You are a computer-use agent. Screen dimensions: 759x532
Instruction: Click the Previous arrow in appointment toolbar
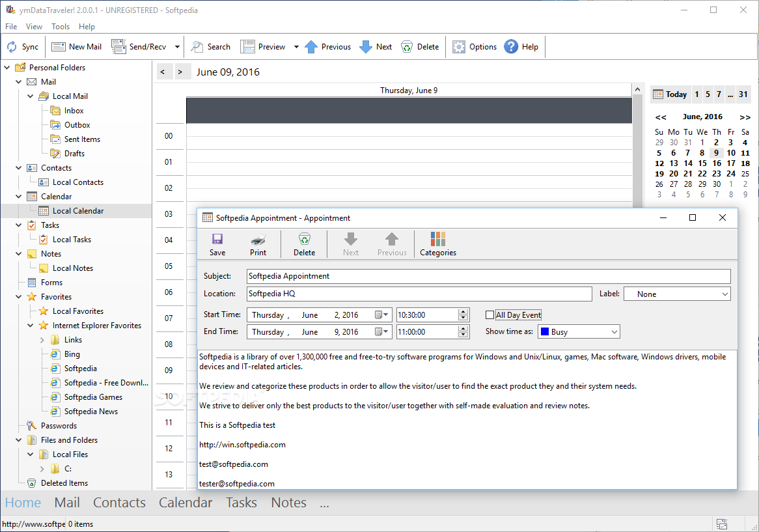point(392,244)
